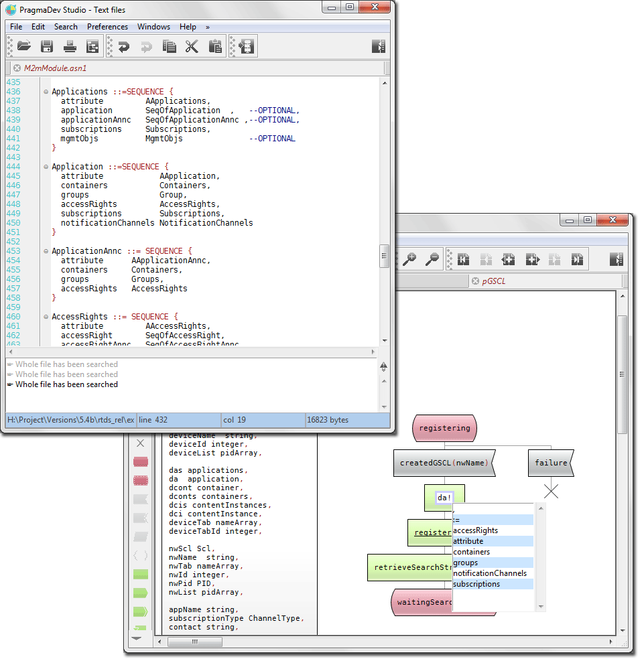Click the Print icon in toolbar
The height and width of the screenshot is (663, 644).
point(70,46)
